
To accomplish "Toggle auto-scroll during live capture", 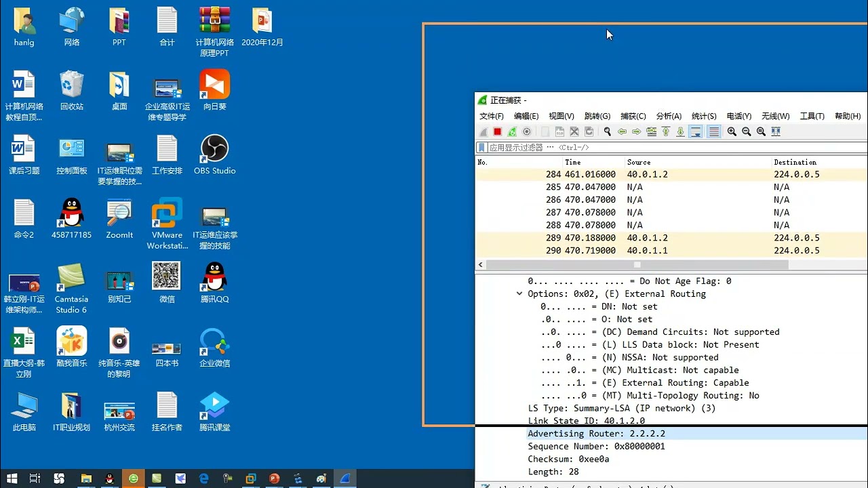I will [x=696, y=131].
